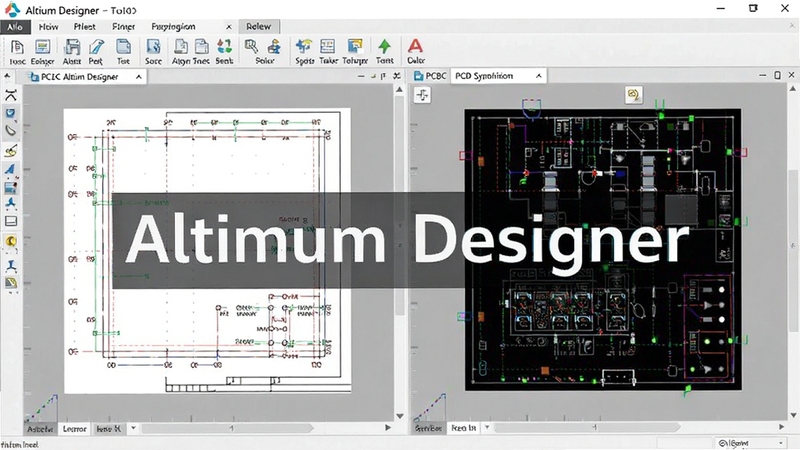Viewport: 800px width, 450px height.
Task: Click the 'Seat' colored arrows icon
Action: [x=224, y=47]
